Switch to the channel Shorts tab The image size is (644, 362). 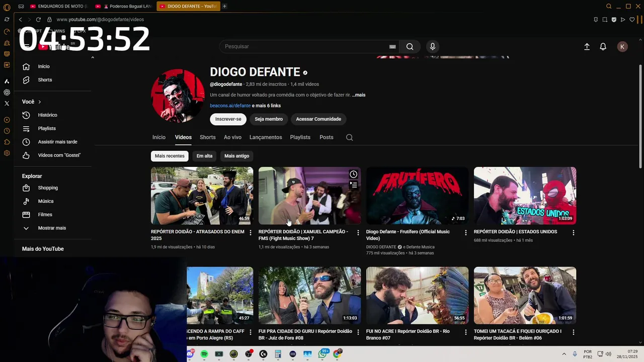point(207,137)
